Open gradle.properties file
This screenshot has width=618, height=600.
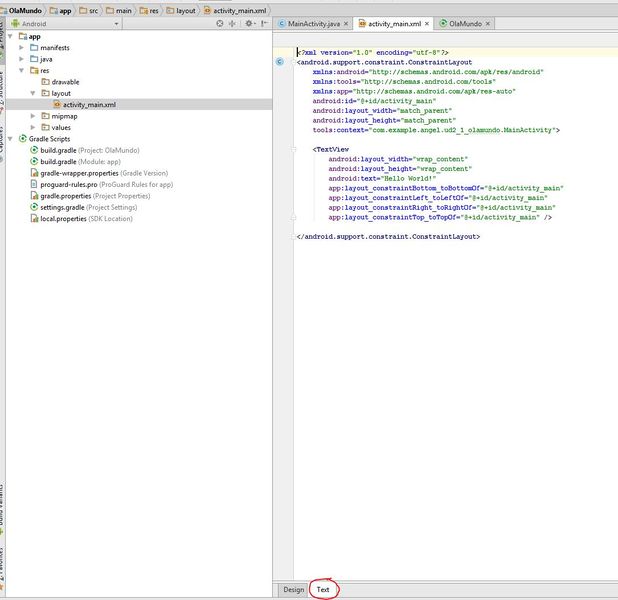point(90,196)
